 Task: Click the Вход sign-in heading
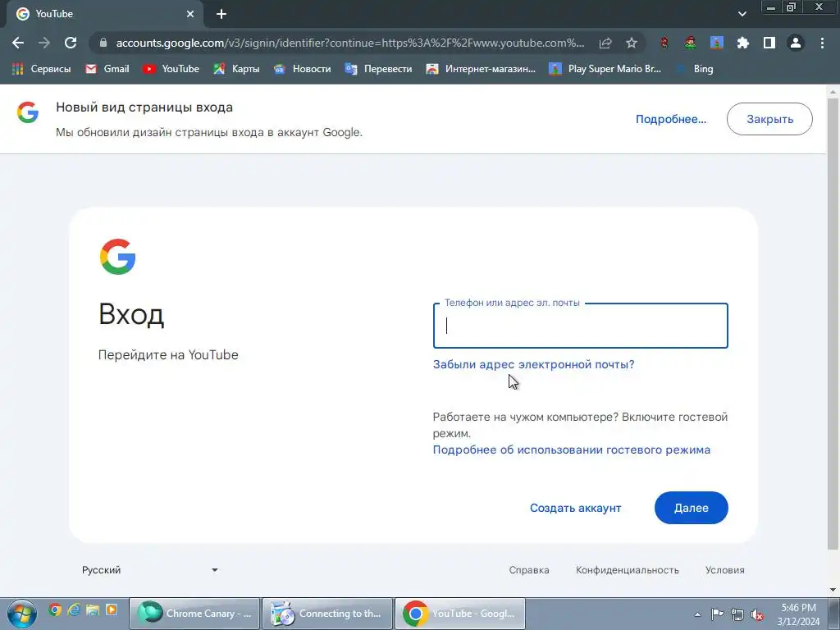point(131,314)
